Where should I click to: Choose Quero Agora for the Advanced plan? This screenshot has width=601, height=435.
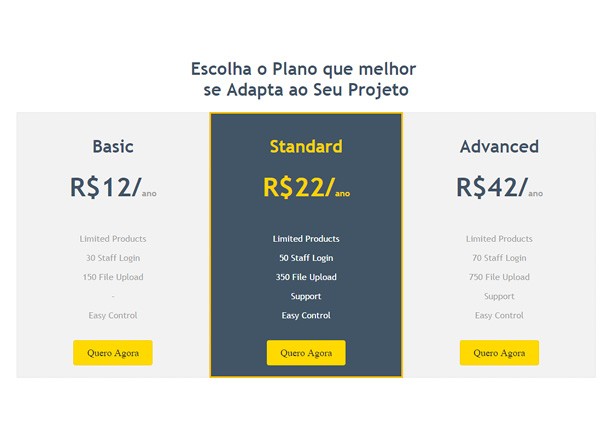pos(499,353)
